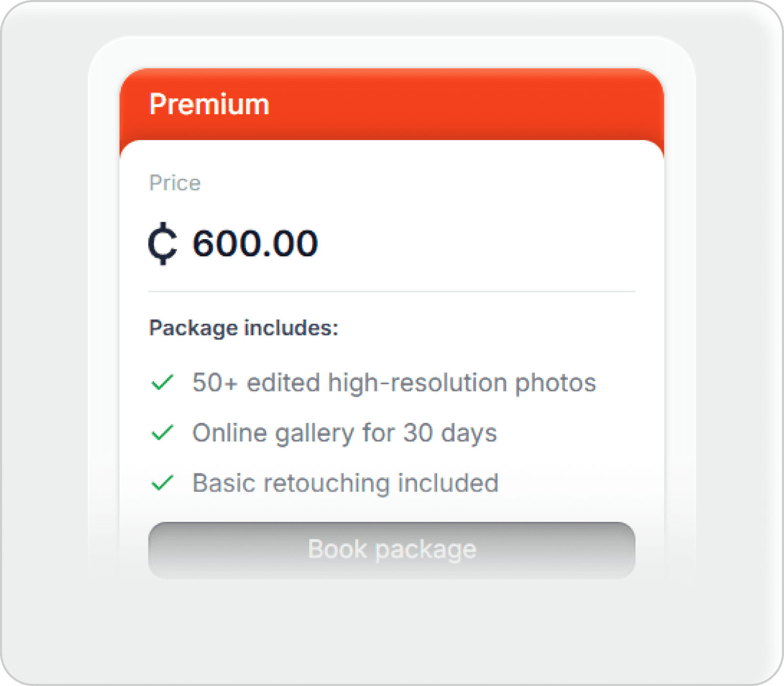
Task: Select the green checkmark beside edited photos
Action: pos(163,383)
